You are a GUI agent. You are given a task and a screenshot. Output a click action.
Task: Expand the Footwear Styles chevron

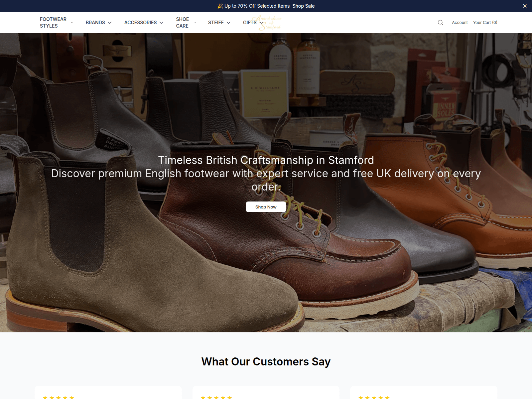[72, 23]
